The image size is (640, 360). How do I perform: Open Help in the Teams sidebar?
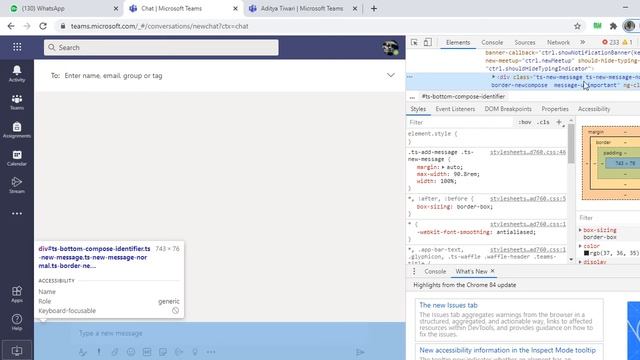(17, 322)
